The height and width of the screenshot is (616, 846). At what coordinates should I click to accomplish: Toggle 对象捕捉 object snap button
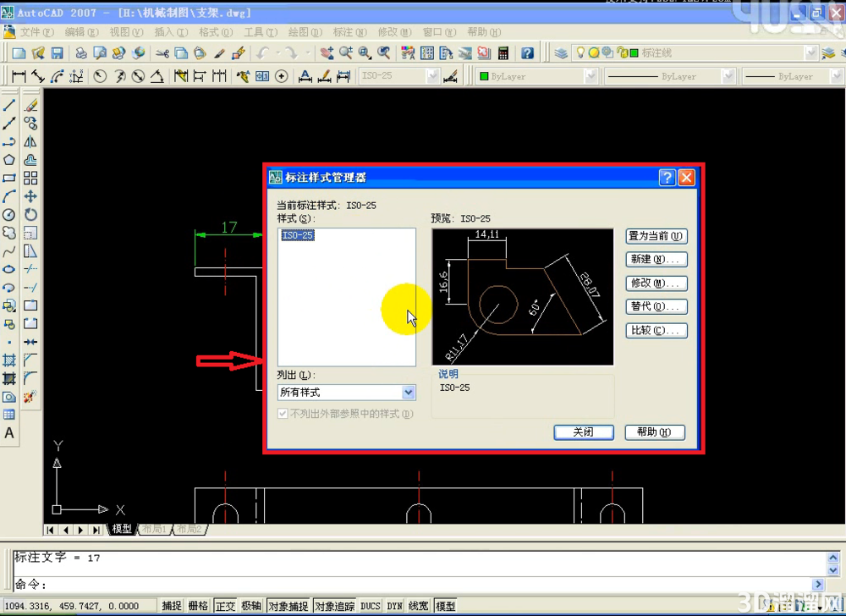click(x=288, y=607)
